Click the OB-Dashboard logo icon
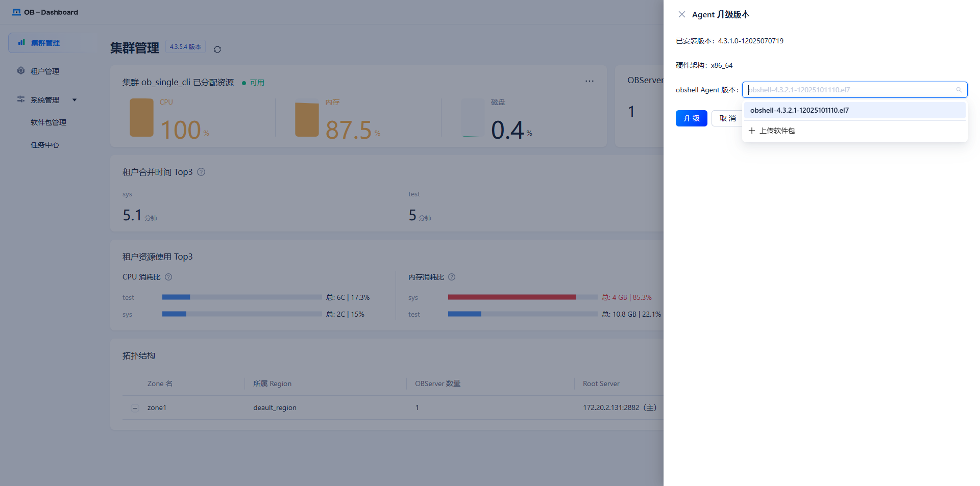This screenshot has height=486, width=980. [x=17, y=12]
